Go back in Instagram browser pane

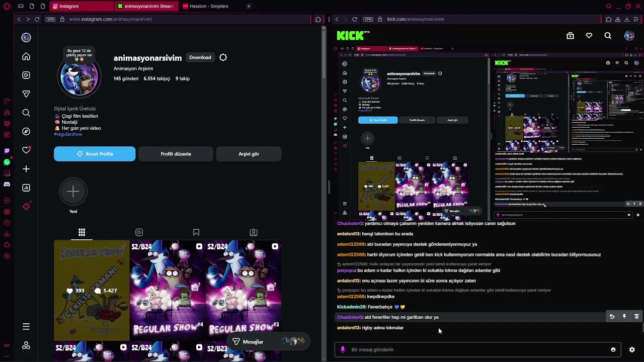tap(19, 19)
